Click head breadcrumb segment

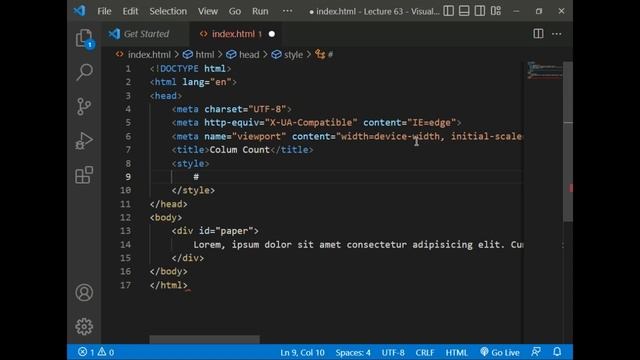(x=249, y=55)
